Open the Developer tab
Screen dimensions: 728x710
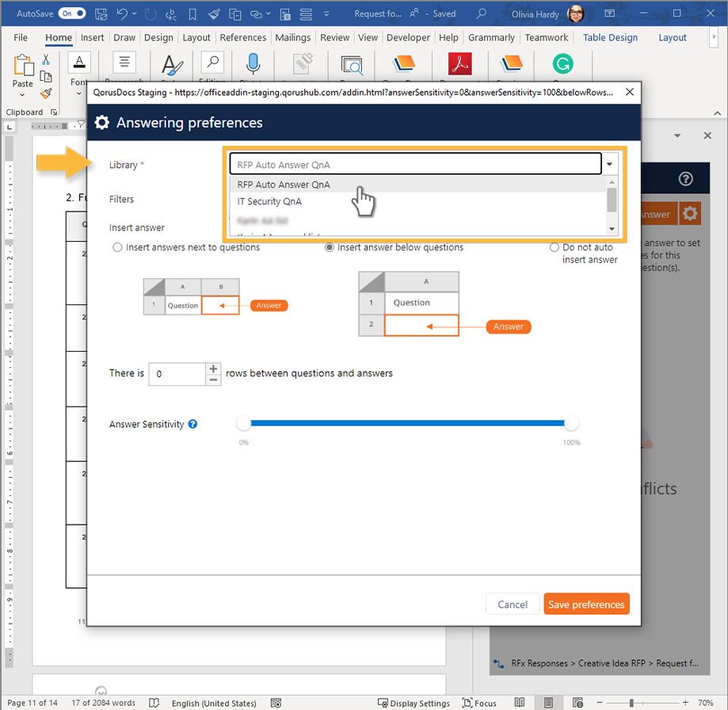[x=408, y=37]
